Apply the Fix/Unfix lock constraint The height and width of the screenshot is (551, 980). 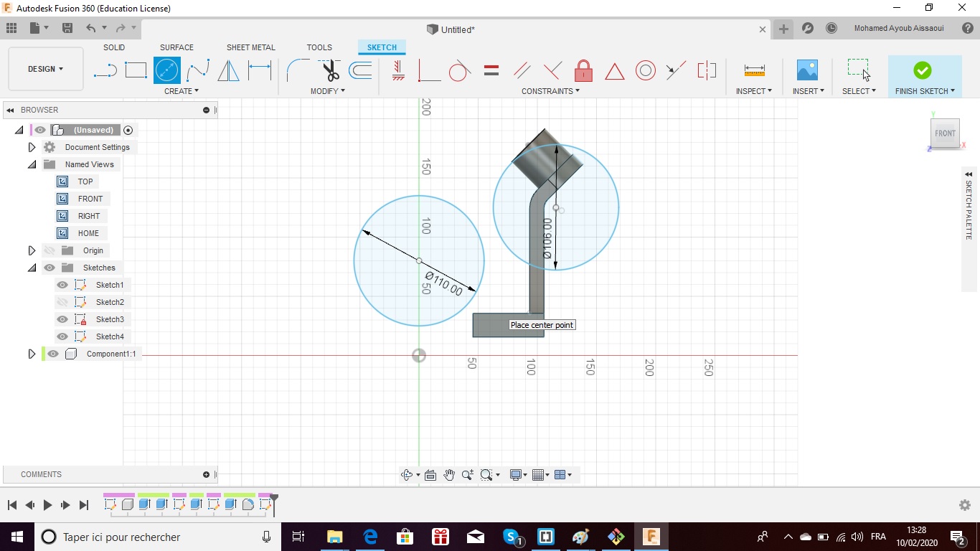583,70
